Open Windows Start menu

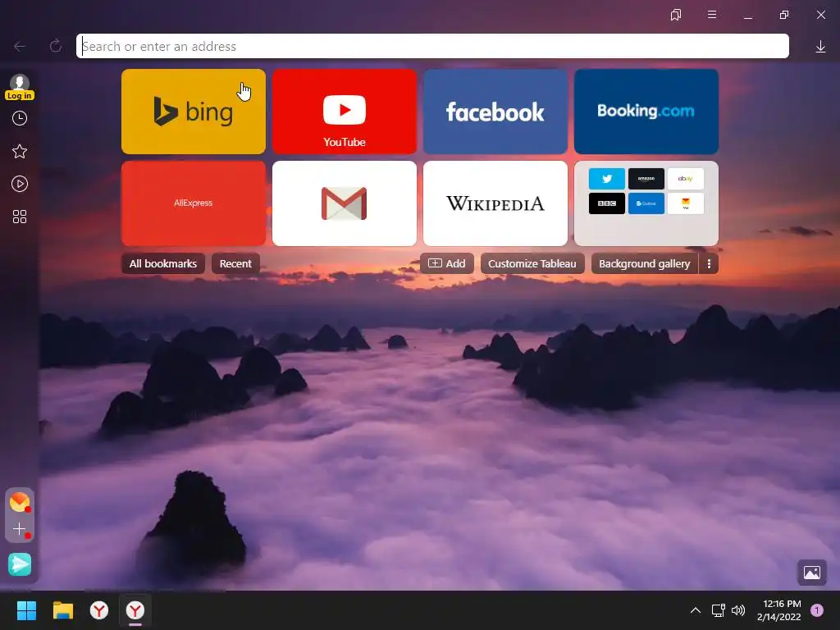pyautogui.click(x=26, y=610)
